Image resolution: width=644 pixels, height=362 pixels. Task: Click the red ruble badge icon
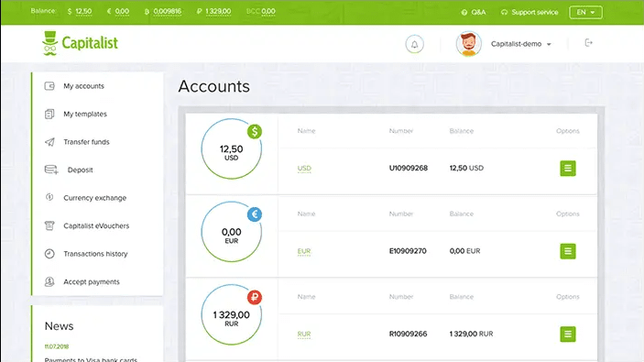[255, 298]
